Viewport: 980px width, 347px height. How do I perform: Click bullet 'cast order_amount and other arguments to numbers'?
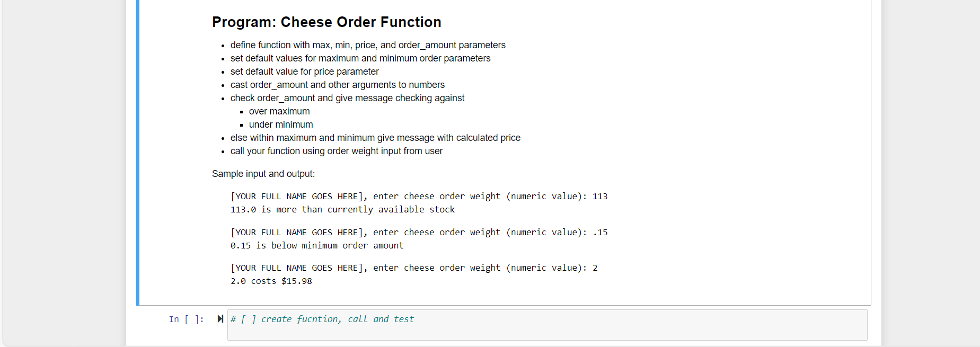coord(338,85)
